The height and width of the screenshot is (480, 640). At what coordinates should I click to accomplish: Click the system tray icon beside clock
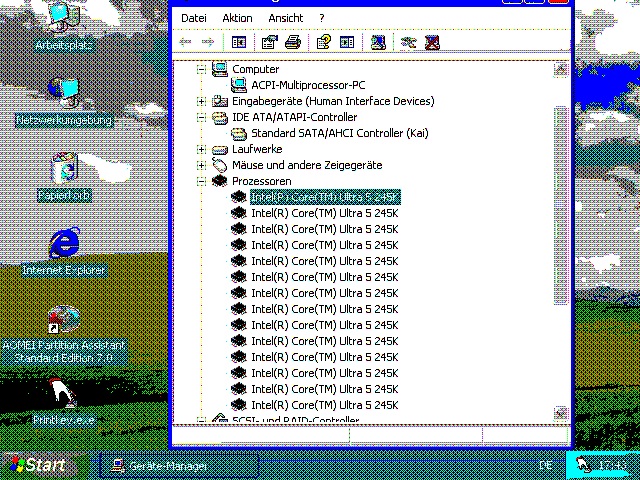pos(584,464)
